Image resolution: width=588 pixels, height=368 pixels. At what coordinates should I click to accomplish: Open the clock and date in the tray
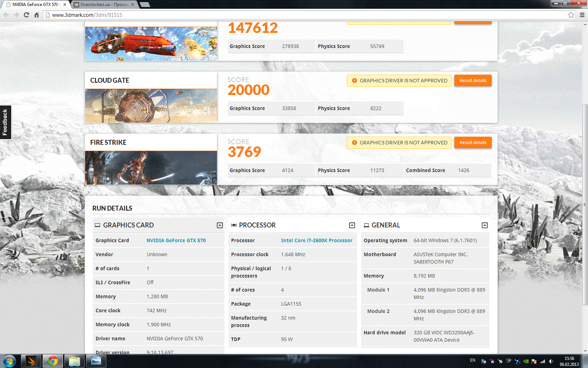click(569, 361)
